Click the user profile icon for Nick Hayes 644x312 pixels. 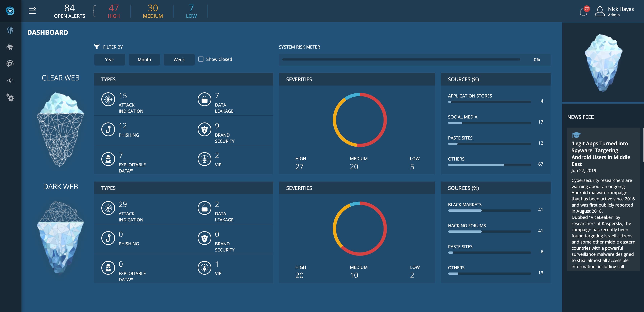tap(600, 11)
